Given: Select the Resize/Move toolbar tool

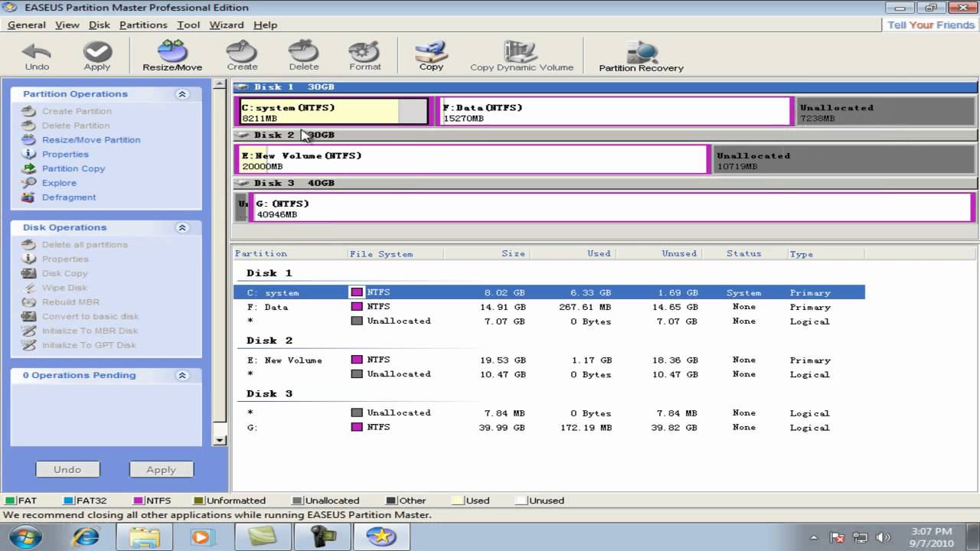Looking at the screenshot, I should pos(172,56).
